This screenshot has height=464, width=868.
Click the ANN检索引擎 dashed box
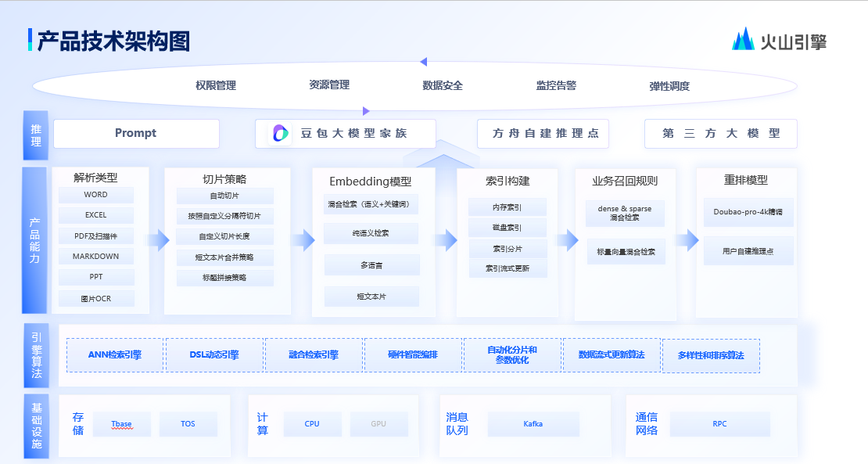click(x=115, y=355)
